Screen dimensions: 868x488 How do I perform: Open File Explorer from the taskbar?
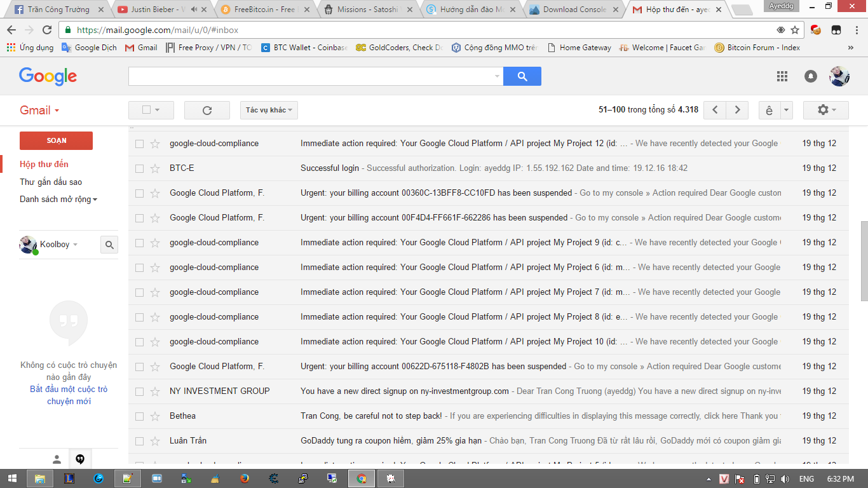[x=39, y=478]
